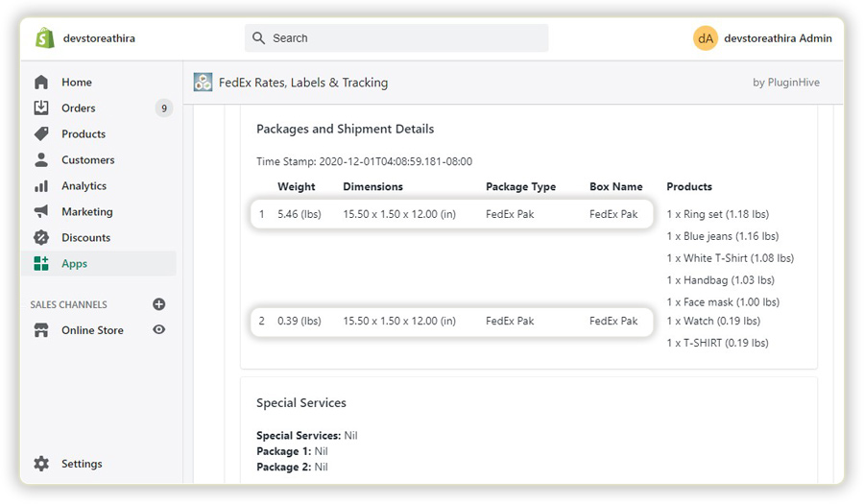This screenshot has height=504, width=864.
Task: Click the 1 x Blue jeans product
Action: click(722, 236)
